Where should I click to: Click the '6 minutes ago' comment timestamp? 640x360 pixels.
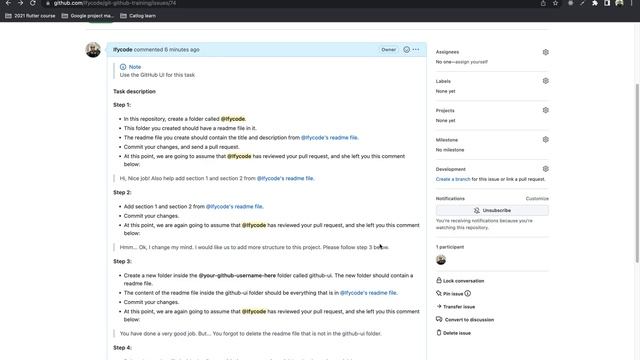click(x=182, y=49)
